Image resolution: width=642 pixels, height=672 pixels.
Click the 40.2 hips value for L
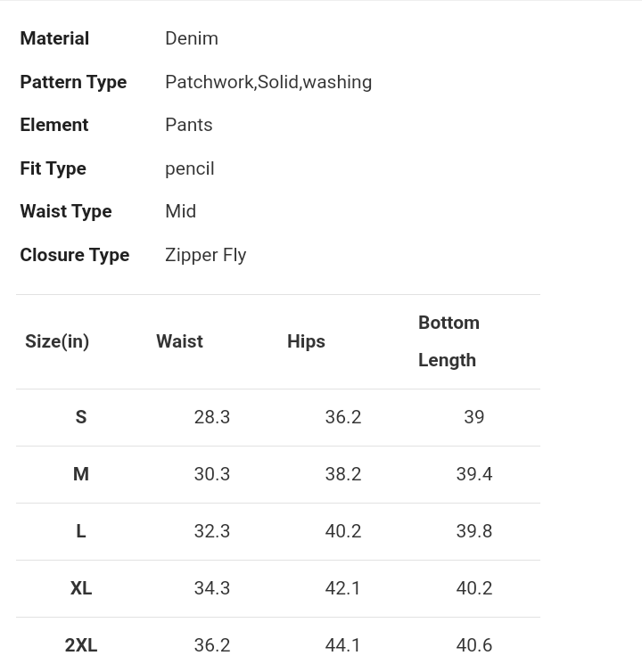(x=343, y=531)
